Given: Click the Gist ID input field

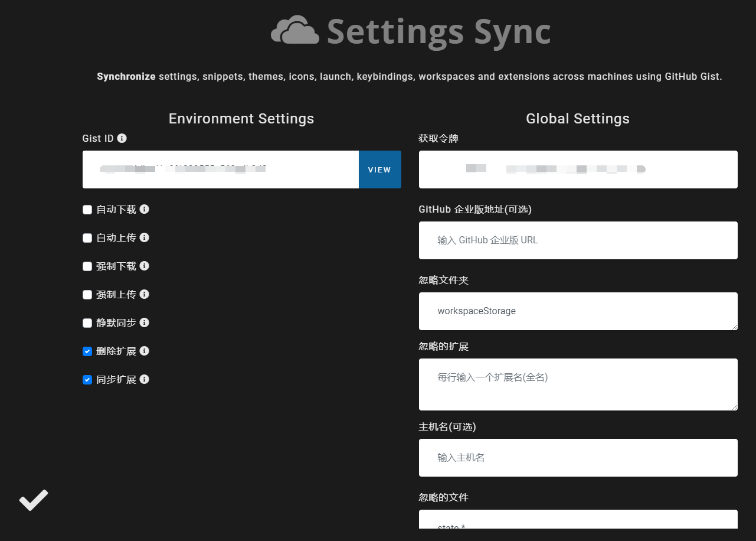Looking at the screenshot, I should [218, 170].
